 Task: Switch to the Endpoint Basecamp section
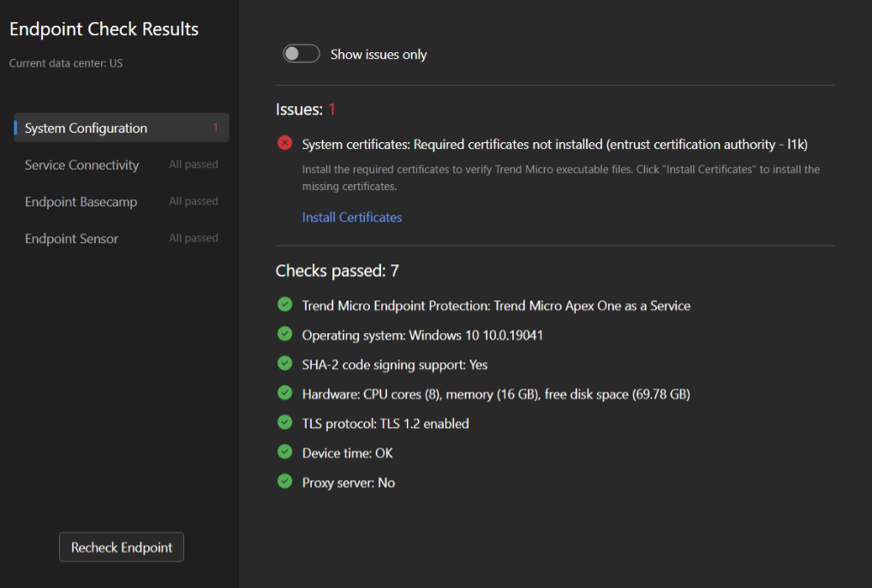(x=81, y=201)
